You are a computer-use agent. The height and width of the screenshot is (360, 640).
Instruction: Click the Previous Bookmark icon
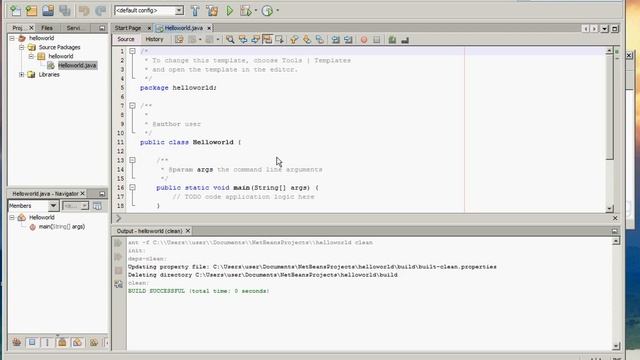tap(294, 40)
